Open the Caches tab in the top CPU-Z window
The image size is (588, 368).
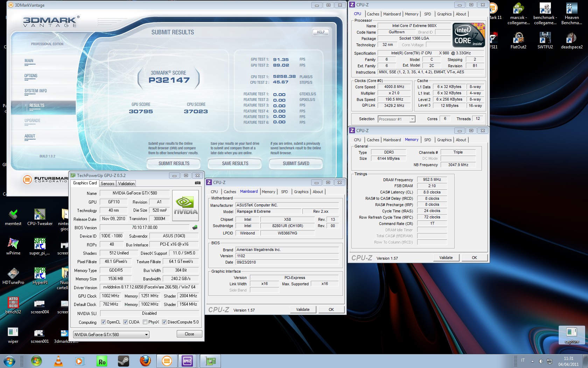point(373,14)
